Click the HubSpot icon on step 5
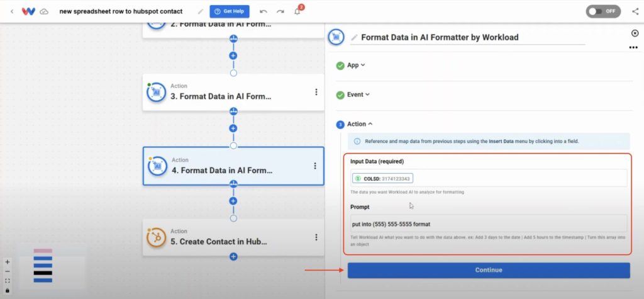The height and width of the screenshot is (299, 644). pyautogui.click(x=157, y=237)
